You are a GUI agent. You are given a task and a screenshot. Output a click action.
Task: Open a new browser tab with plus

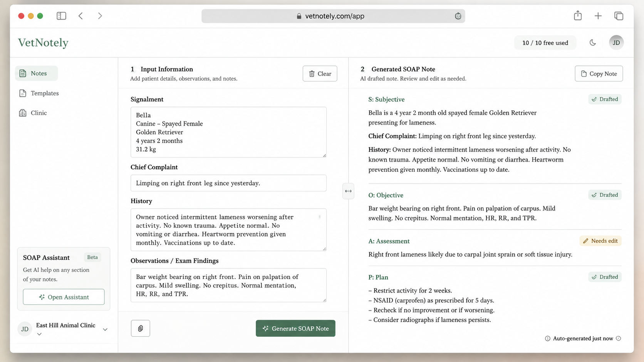[598, 16]
